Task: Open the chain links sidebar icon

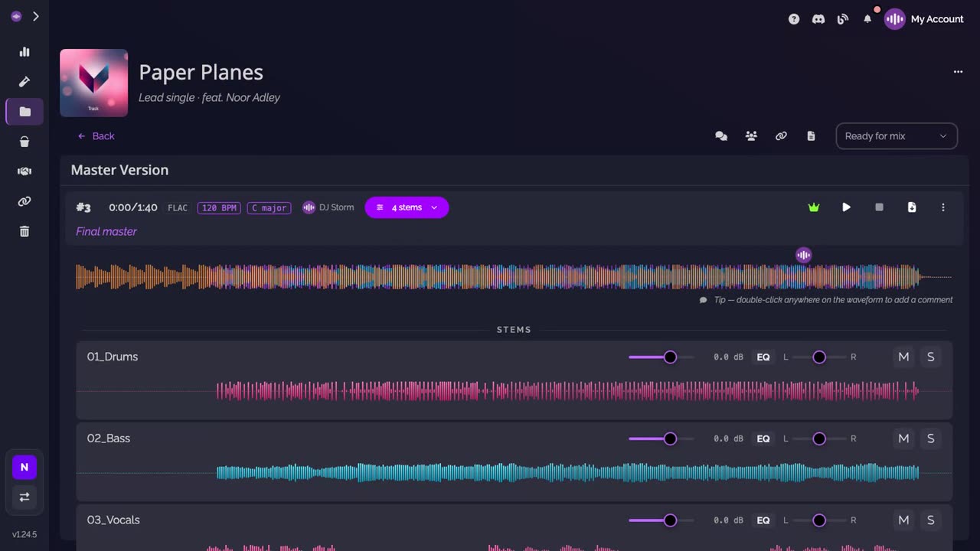Action: (x=24, y=201)
